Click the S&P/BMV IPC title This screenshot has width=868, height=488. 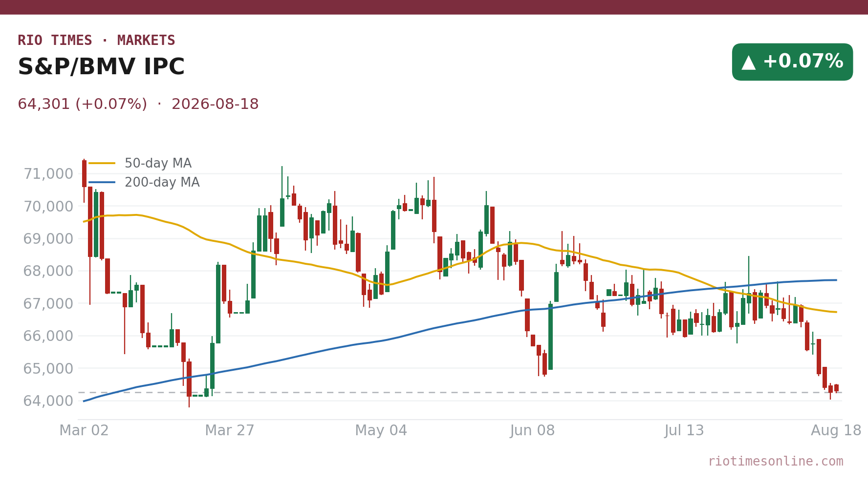(101, 67)
